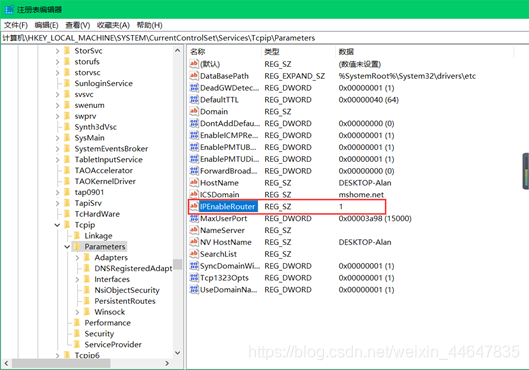This screenshot has height=370, width=529.
Task: Click the registry path address bar
Action: [x=264, y=38]
